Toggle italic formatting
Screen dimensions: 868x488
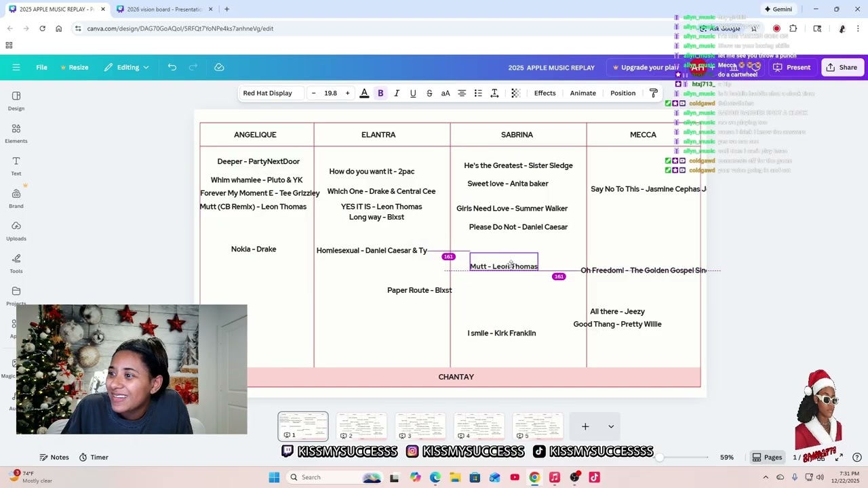[x=397, y=93]
